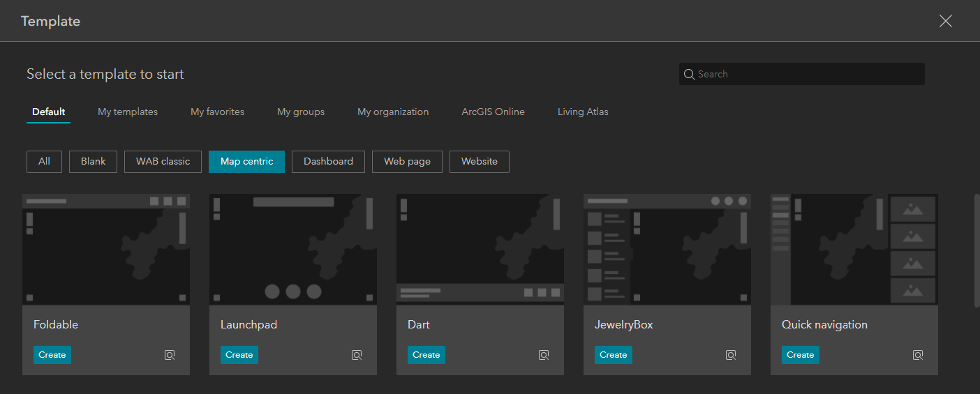Preview the Launchpad template icon

pos(357,355)
